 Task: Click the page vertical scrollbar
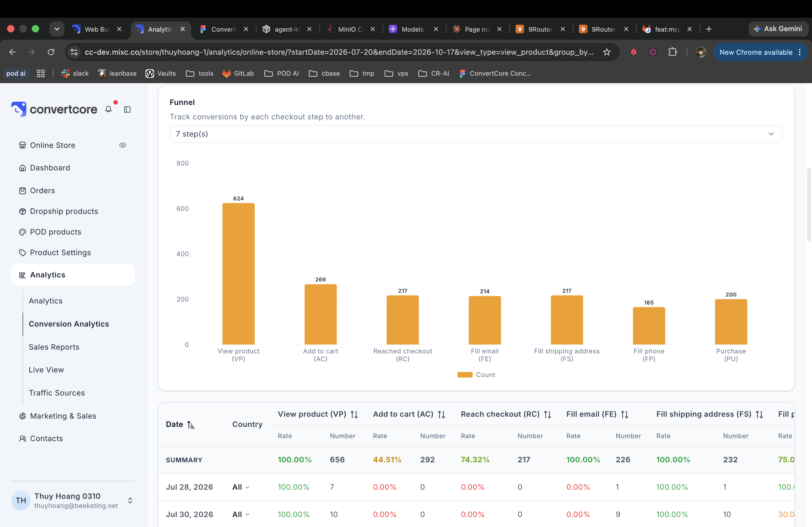tap(809, 204)
